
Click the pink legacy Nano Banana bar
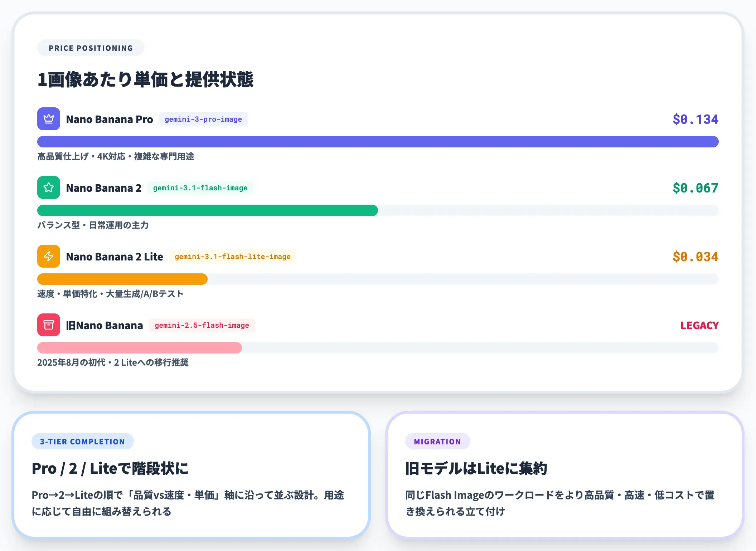[140, 348]
